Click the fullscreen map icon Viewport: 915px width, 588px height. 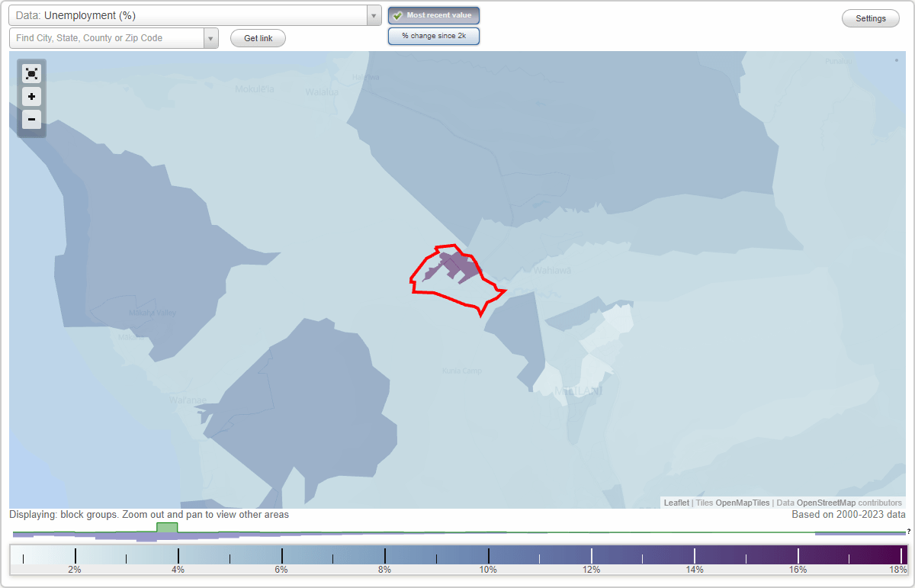point(31,73)
